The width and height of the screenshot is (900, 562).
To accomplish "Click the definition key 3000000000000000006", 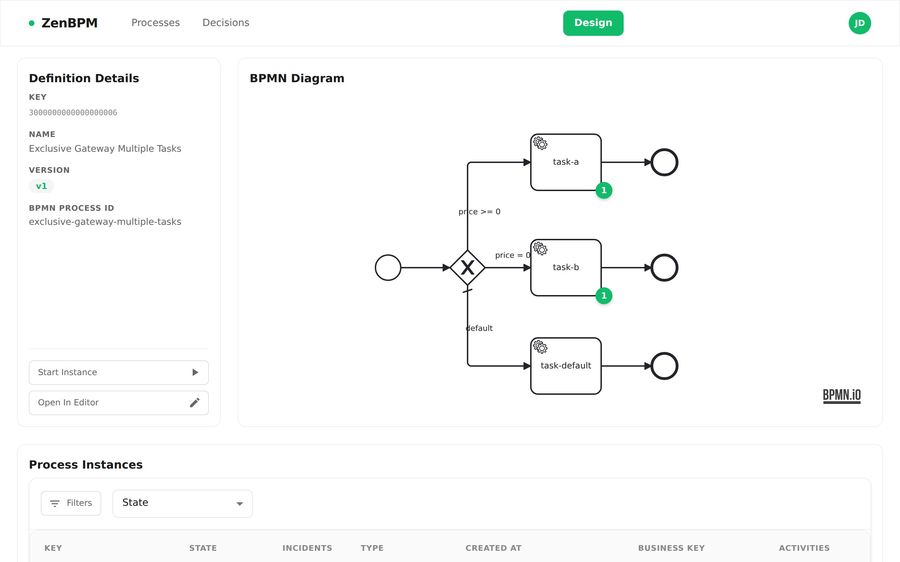I will click(73, 113).
